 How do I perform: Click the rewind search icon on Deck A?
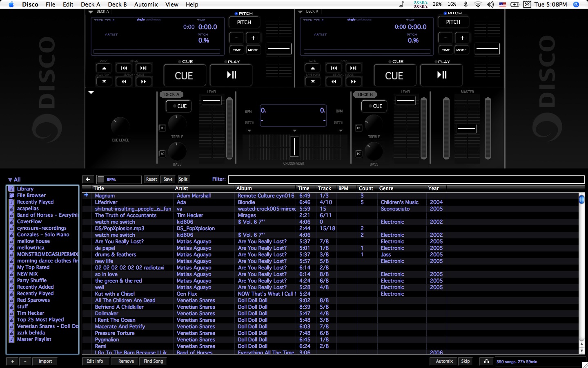click(124, 81)
